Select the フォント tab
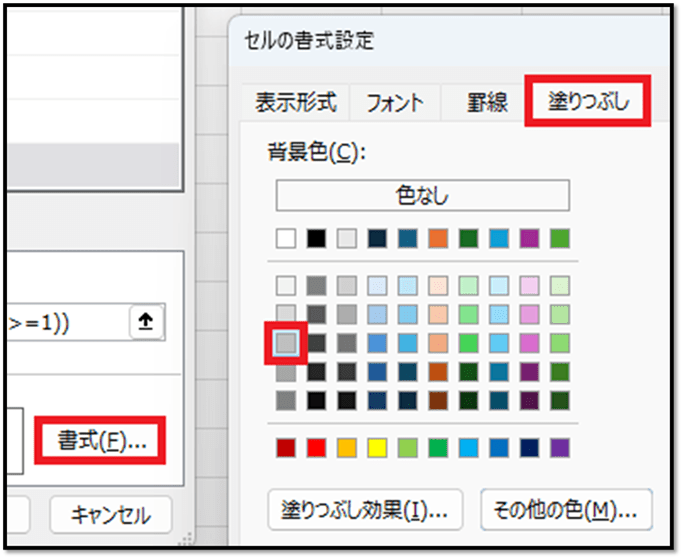This screenshot has width=682, height=558. pyautogui.click(x=394, y=102)
